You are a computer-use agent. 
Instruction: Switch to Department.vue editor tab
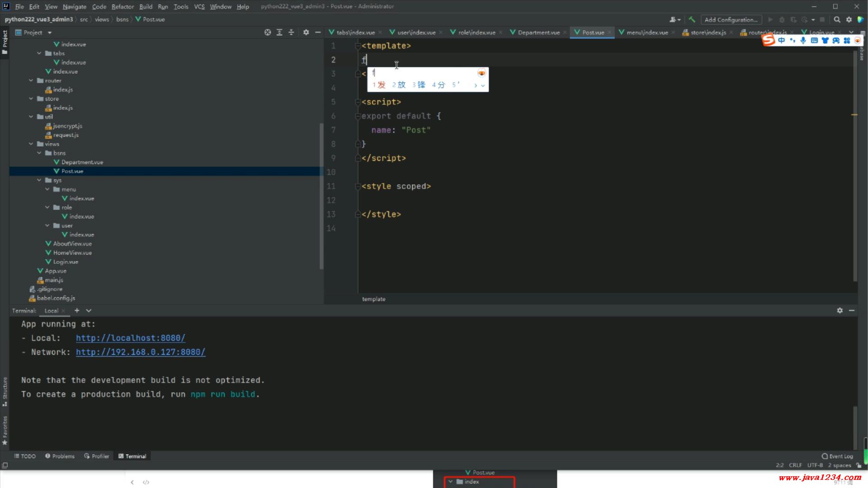click(538, 32)
